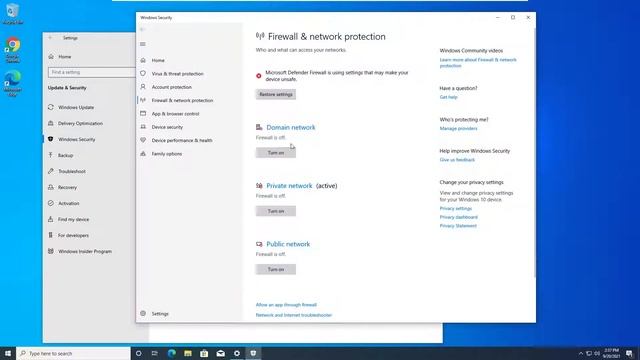Click Google Chrome desktop shortcut

(13, 50)
